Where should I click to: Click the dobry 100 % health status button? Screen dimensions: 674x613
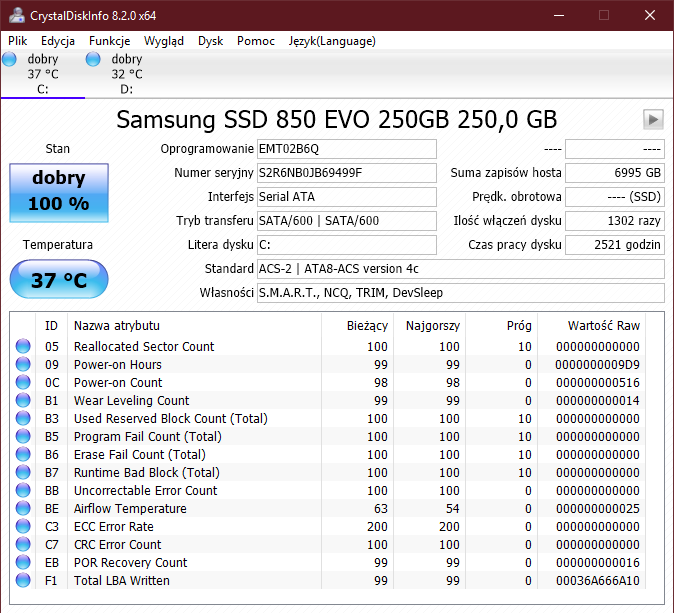pyautogui.click(x=59, y=193)
